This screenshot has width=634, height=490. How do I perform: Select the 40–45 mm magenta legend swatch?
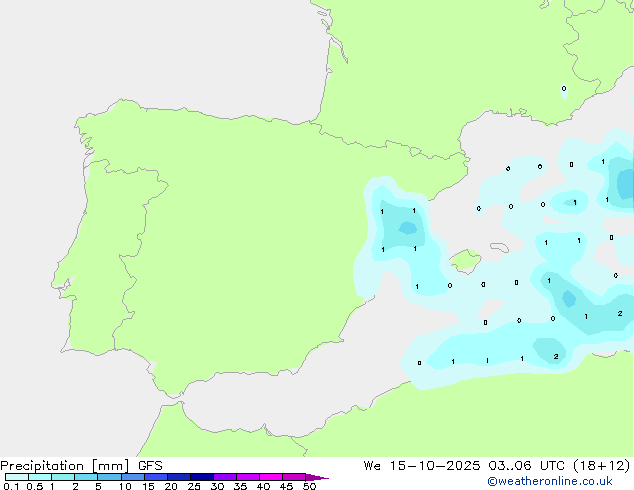click(271, 477)
